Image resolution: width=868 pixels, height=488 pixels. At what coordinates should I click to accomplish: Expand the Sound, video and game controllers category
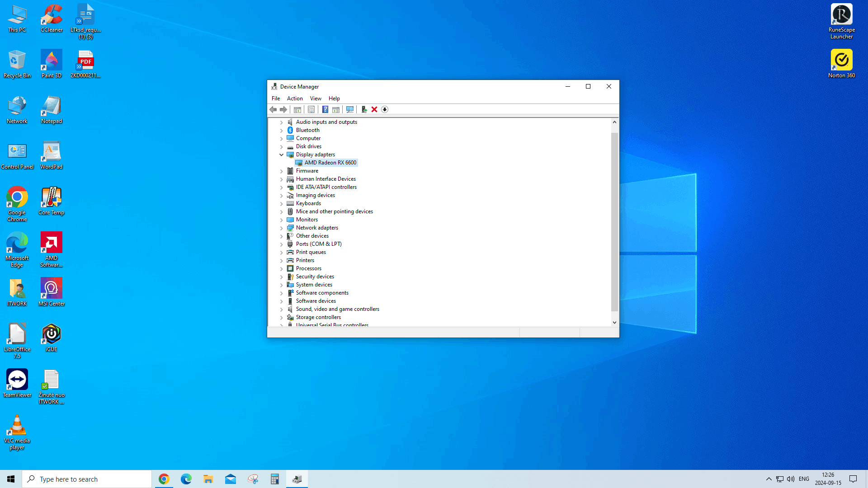tap(282, 309)
